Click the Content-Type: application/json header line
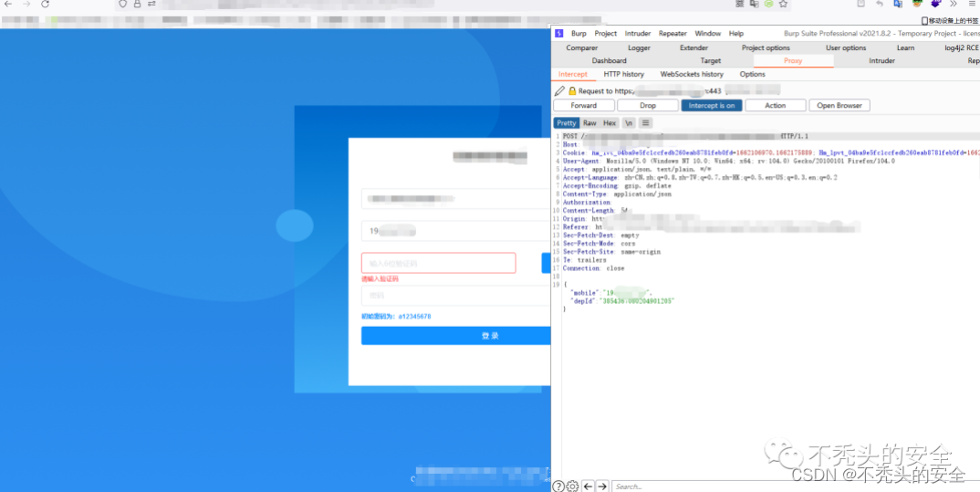 point(617,194)
